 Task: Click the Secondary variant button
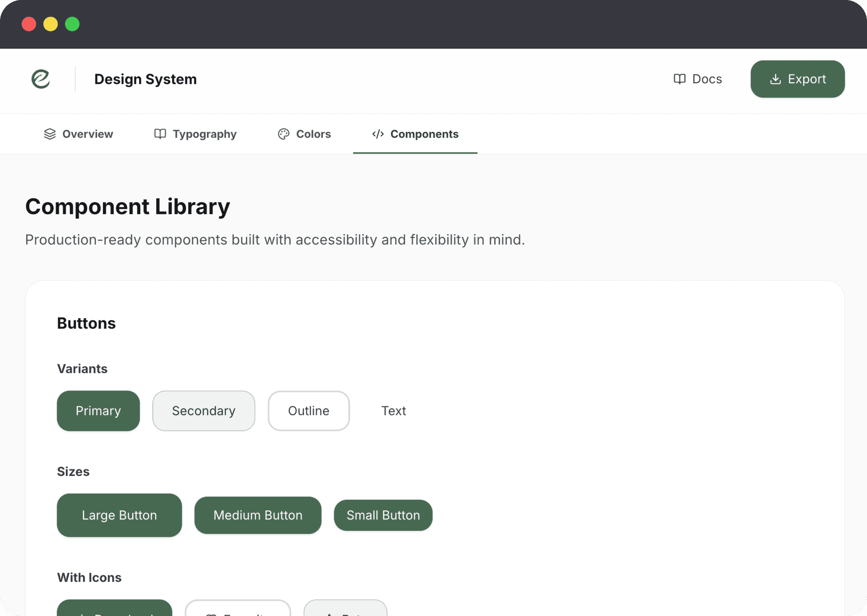[204, 411]
